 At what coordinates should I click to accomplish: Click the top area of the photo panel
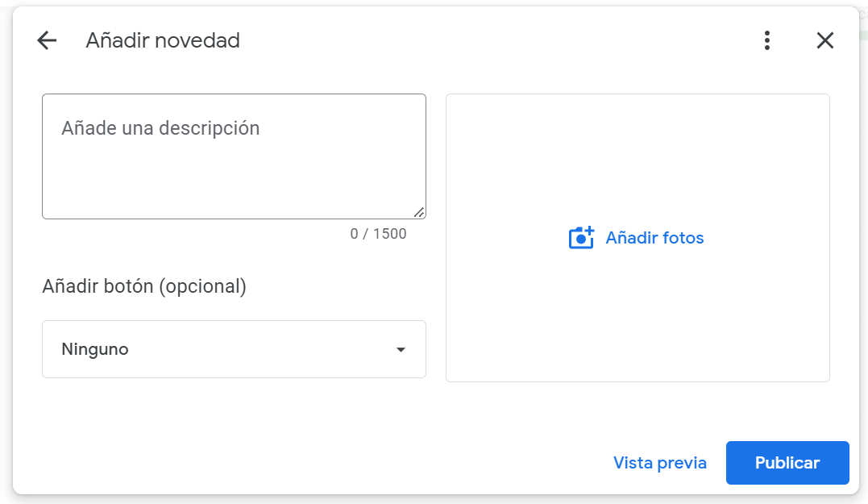pyautogui.click(x=638, y=129)
